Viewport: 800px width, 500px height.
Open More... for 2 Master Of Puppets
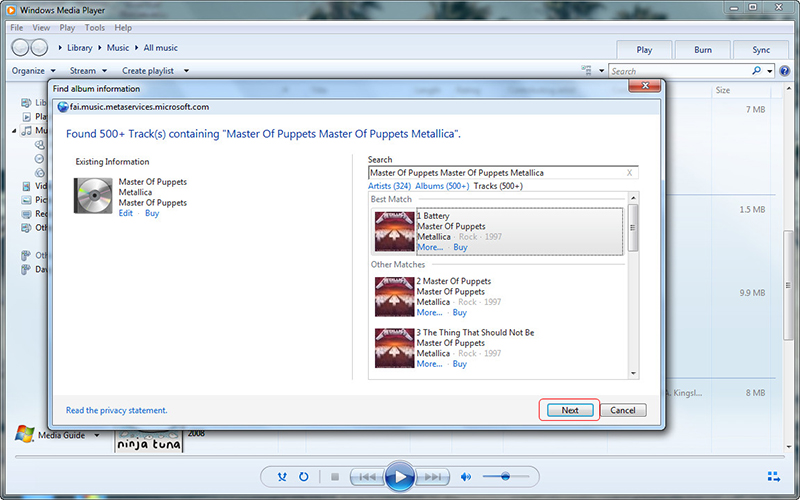tap(429, 313)
